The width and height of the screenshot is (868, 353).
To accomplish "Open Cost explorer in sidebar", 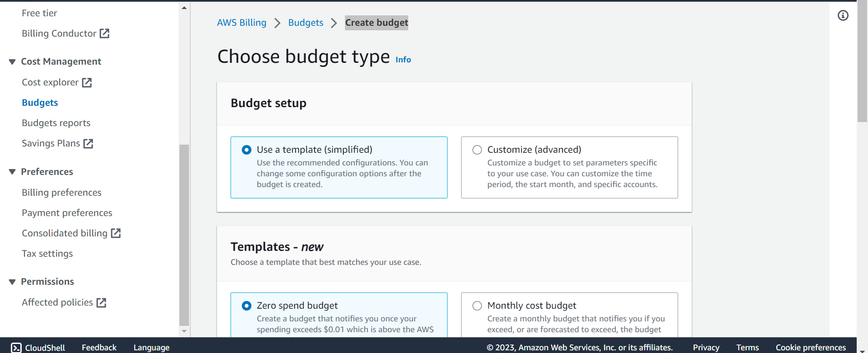I will pyautogui.click(x=50, y=82).
